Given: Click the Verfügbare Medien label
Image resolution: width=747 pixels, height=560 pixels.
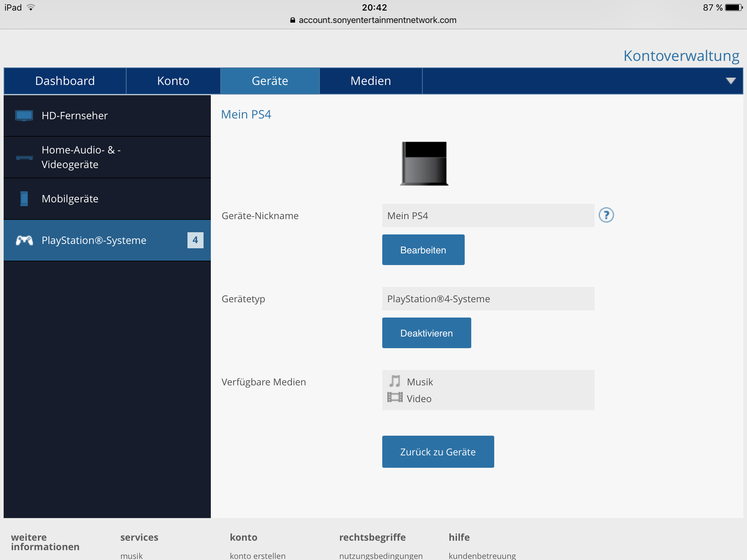Looking at the screenshot, I should 264,382.
